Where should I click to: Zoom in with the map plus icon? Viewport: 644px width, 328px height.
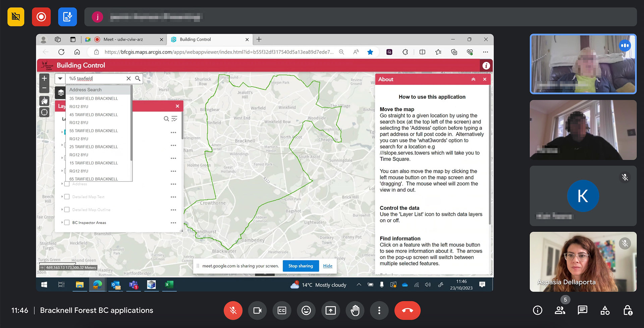44,78
